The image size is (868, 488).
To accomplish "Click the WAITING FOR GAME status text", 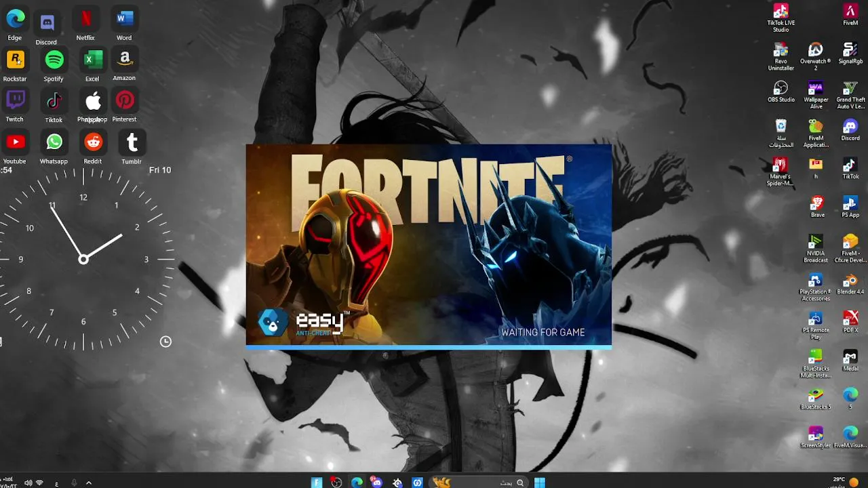I will point(542,332).
